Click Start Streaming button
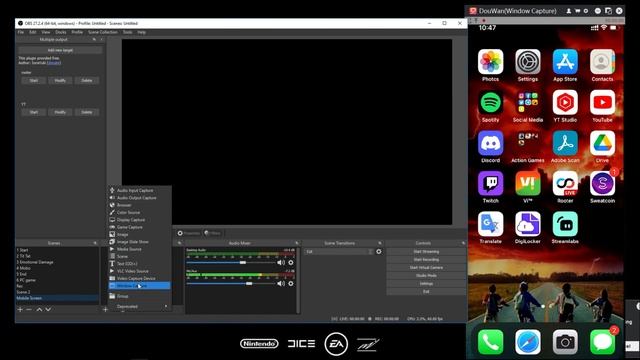640x360 pixels. pos(426,251)
